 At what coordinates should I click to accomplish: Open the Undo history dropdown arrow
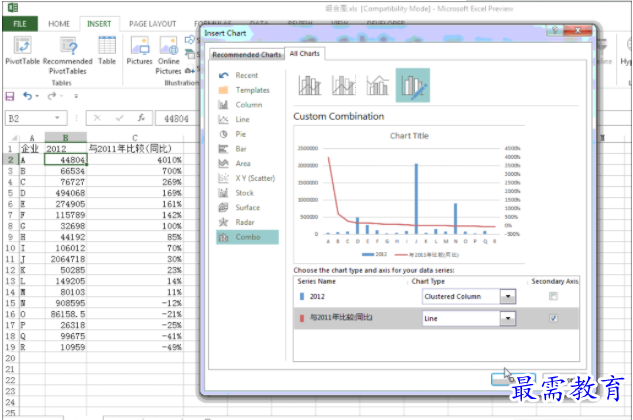(x=37, y=96)
